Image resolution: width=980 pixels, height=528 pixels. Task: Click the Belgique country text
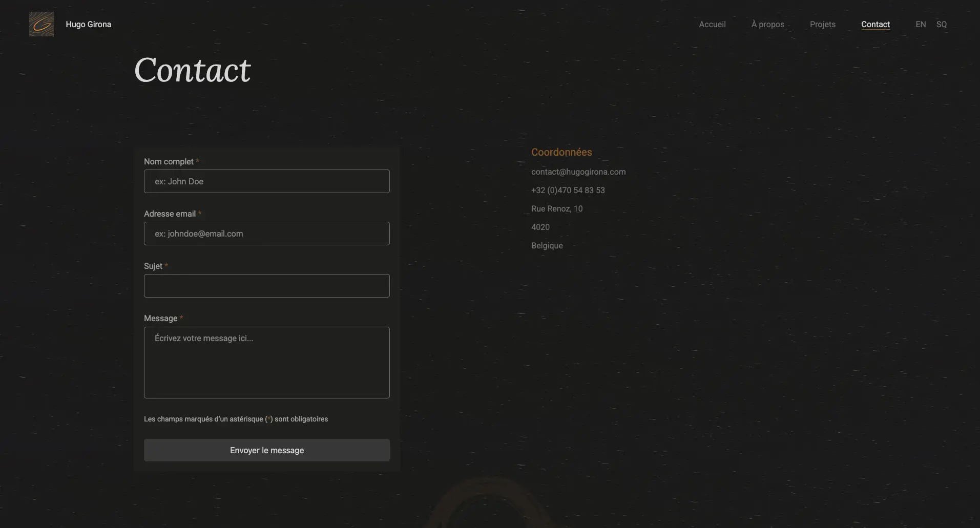[x=547, y=245]
